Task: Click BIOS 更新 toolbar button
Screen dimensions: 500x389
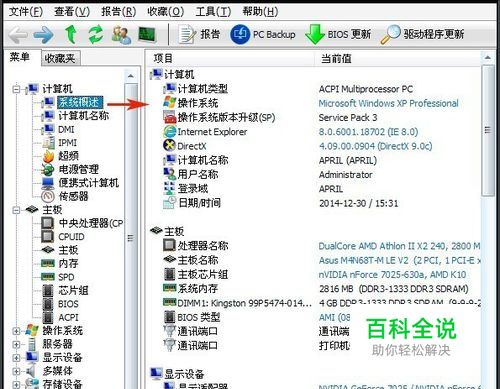Action: [338, 34]
